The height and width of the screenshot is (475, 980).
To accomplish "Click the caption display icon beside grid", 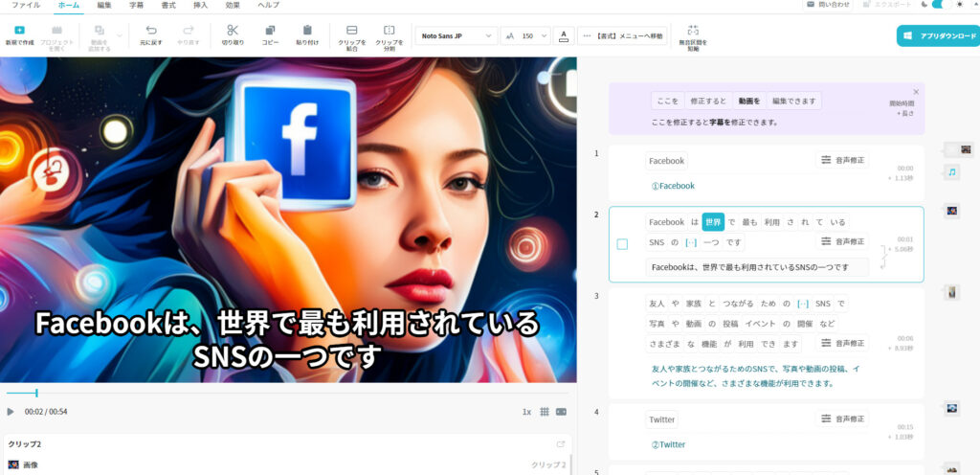I will [561, 412].
